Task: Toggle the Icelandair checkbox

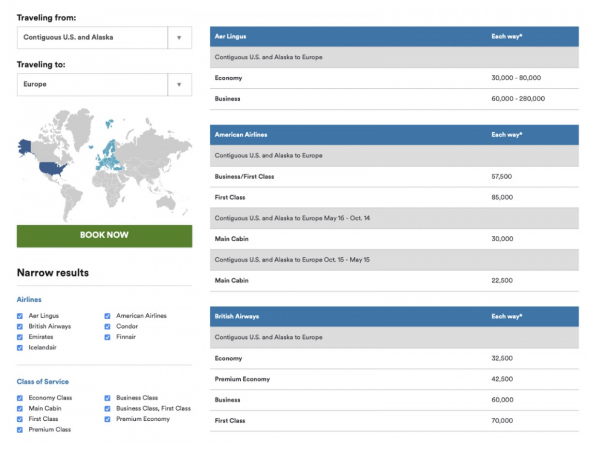Action: [20, 347]
